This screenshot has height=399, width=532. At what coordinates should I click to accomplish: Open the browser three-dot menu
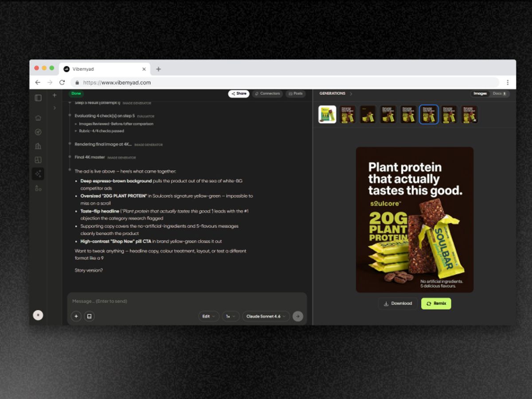tap(508, 82)
